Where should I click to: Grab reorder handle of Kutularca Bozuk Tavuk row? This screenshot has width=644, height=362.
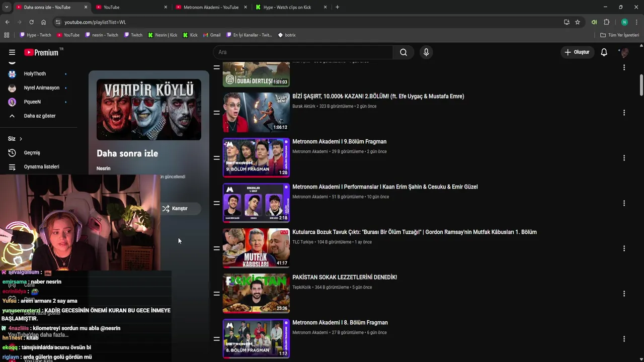pyautogui.click(x=216, y=248)
